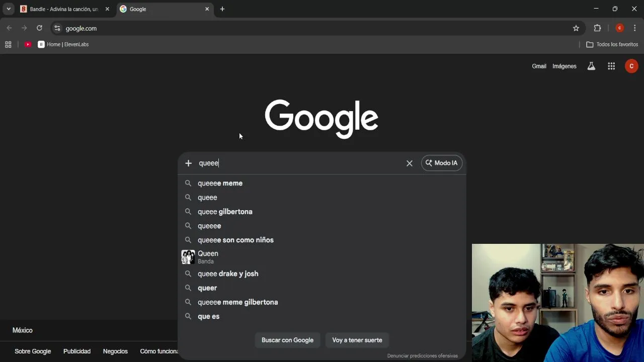Viewport: 644px width, 362px height.
Task: Reload the current page
Action: (39, 28)
